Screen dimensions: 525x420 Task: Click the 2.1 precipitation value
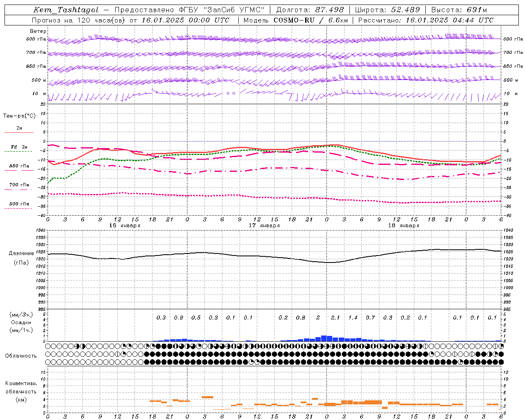[336, 318]
